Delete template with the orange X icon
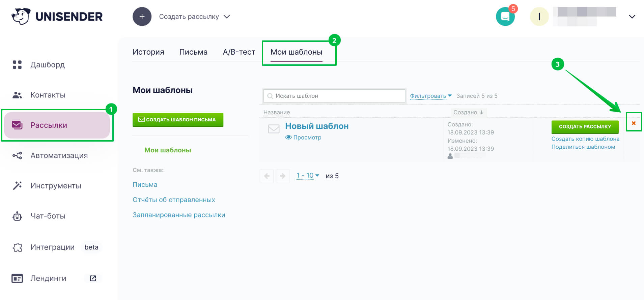Viewport: 644px width, 300px height. pos(634,123)
